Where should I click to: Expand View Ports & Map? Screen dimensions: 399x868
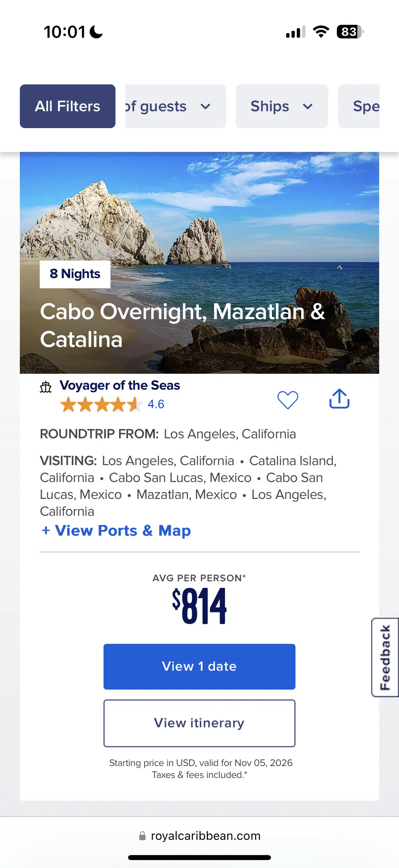pyautogui.click(x=116, y=531)
